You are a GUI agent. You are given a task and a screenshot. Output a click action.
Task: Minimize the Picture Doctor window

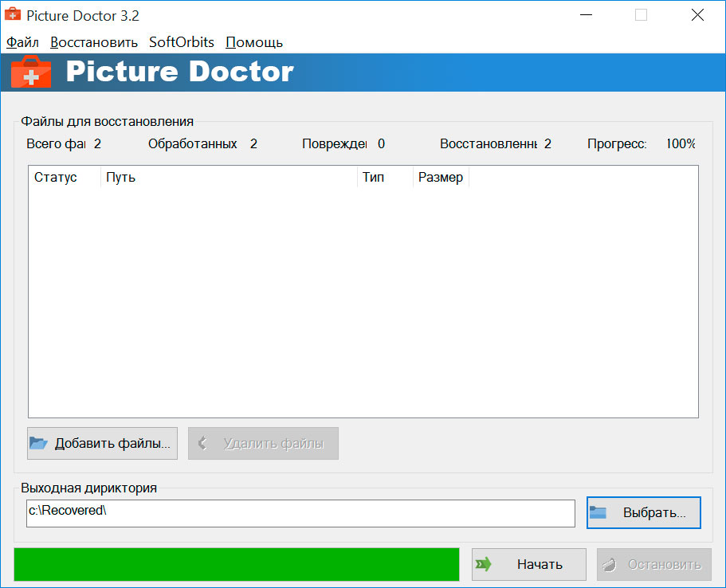pos(587,15)
